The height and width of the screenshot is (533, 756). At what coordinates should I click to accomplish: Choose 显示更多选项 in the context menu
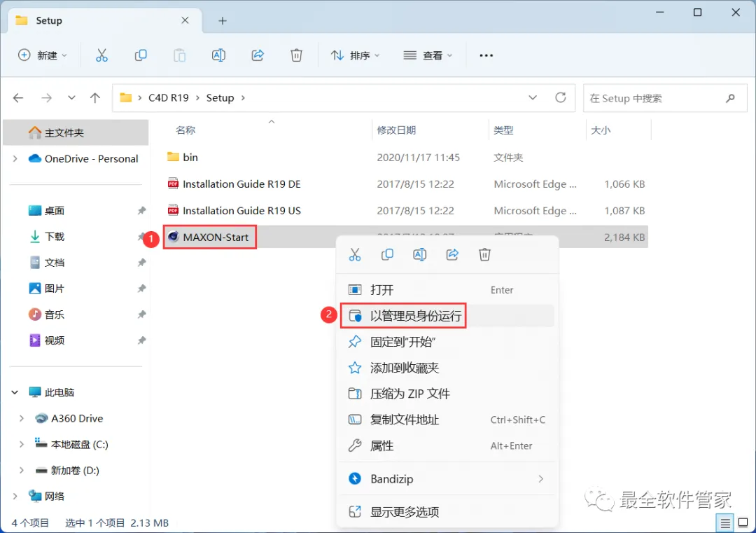(447, 512)
